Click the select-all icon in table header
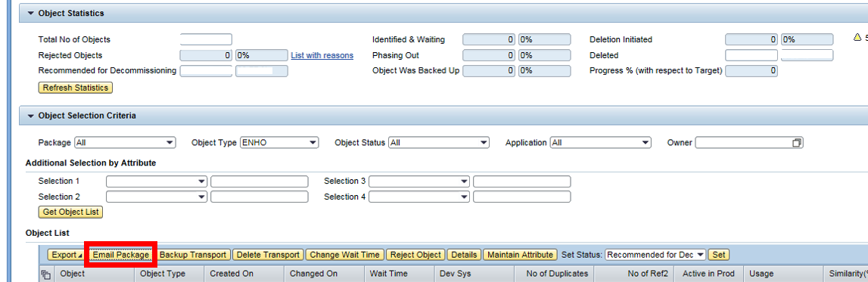Screen dimensions: 868x282 click(x=46, y=274)
